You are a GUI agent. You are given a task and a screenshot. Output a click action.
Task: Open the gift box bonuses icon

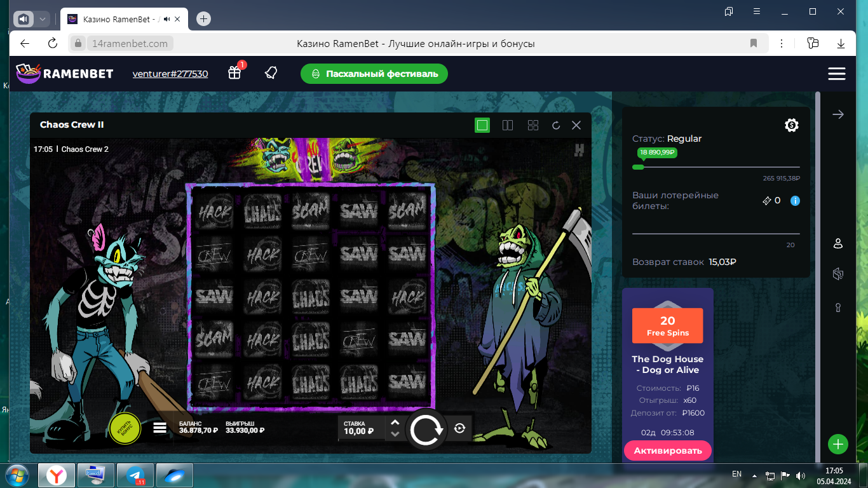(x=234, y=73)
